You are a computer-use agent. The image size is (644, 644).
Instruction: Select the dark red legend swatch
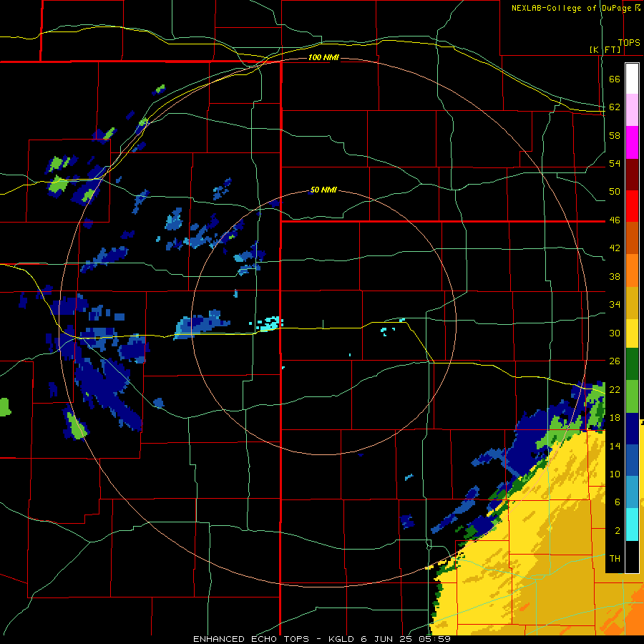[632, 175]
